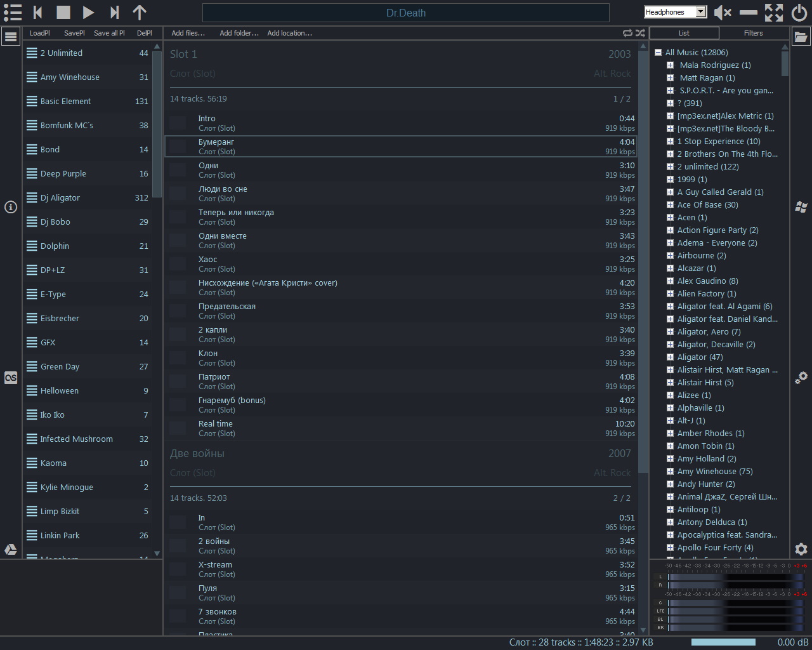Click the volume bar next to 0.00 dB

723,642
